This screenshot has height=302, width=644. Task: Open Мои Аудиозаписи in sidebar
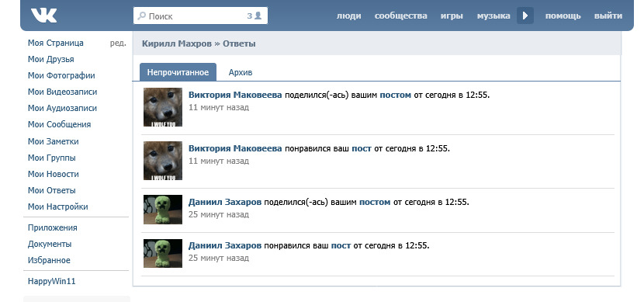click(x=62, y=109)
